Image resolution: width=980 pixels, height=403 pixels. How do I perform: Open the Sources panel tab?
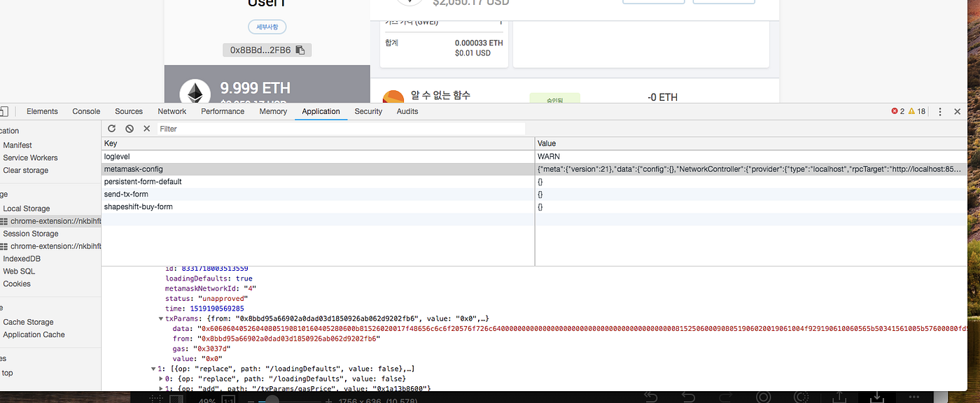(x=129, y=111)
